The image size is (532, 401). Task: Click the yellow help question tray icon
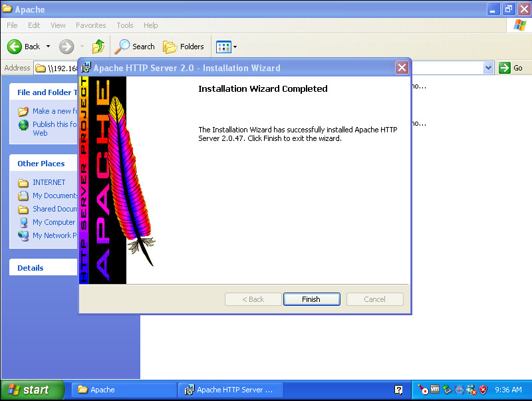398,390
